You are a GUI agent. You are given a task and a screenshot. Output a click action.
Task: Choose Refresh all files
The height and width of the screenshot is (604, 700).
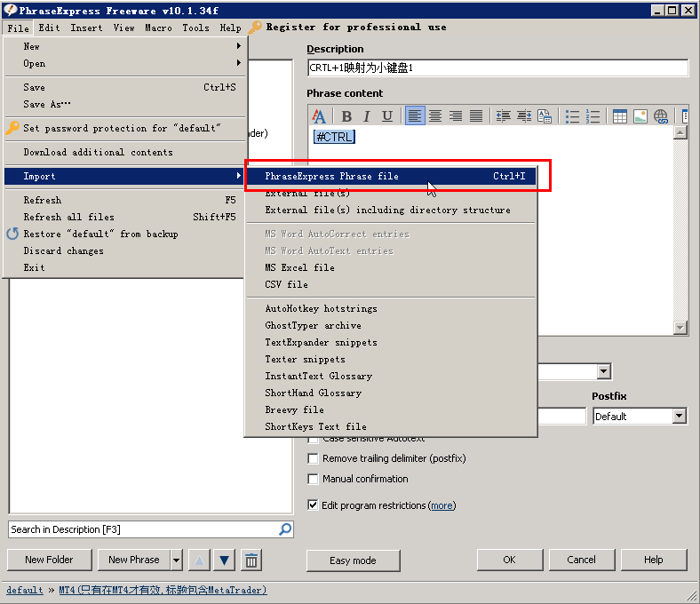(125, 217)
